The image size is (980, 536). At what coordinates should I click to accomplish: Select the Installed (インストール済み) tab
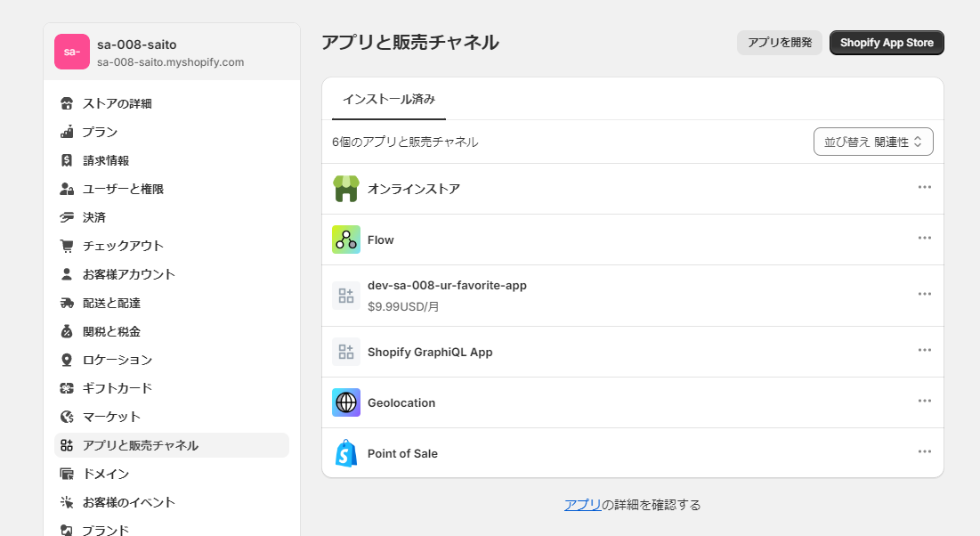pos(389,99)
